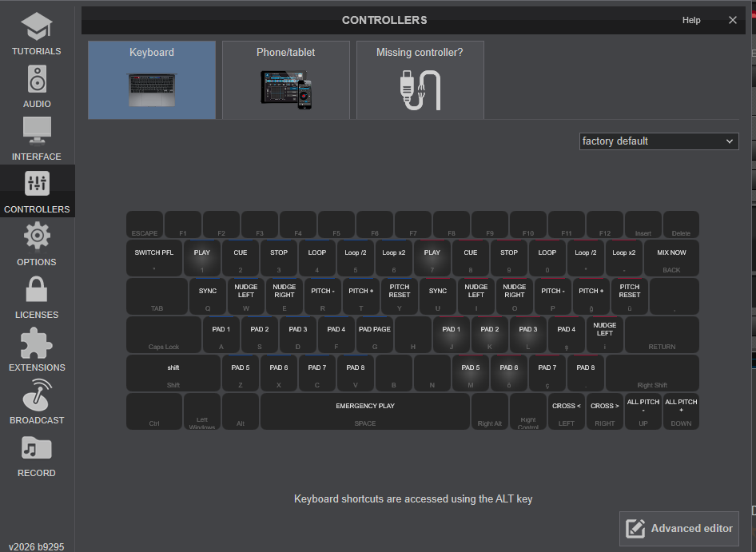This screenshot has height=552, width=756.
Task: Click the PAD 3 key mapped to L
Action: [x=528, y=335]
